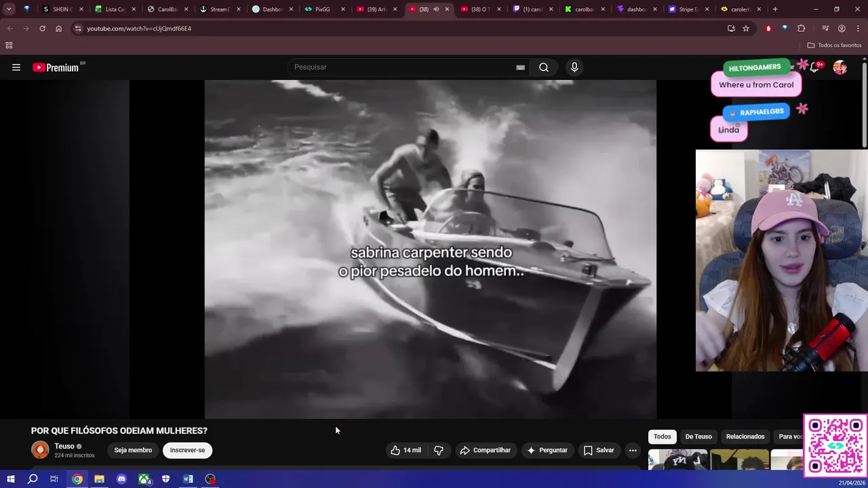868x488 pixels.
Task: Click the search magnifier button on YouTube
Action: [x=544, y=67]
